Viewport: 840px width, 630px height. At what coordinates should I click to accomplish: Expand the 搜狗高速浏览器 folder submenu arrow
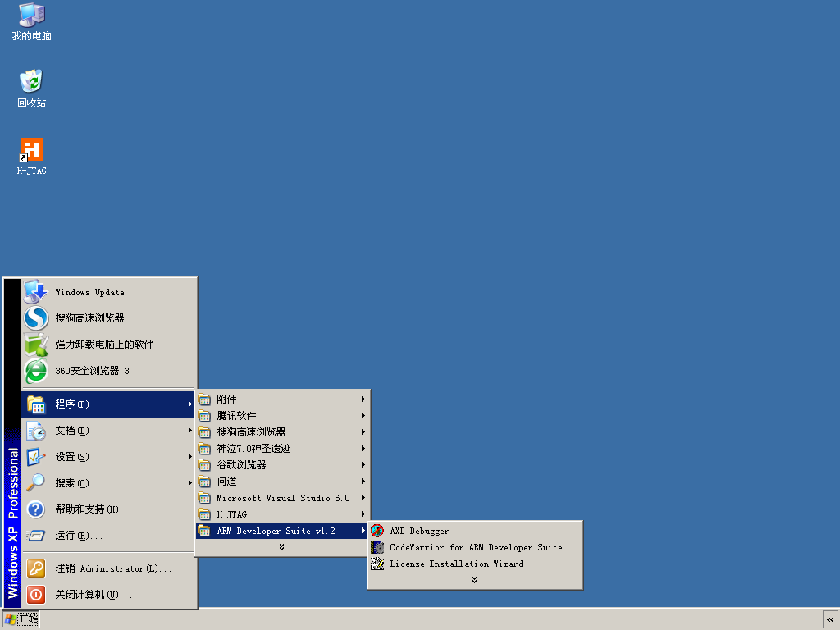click(363, 431)
